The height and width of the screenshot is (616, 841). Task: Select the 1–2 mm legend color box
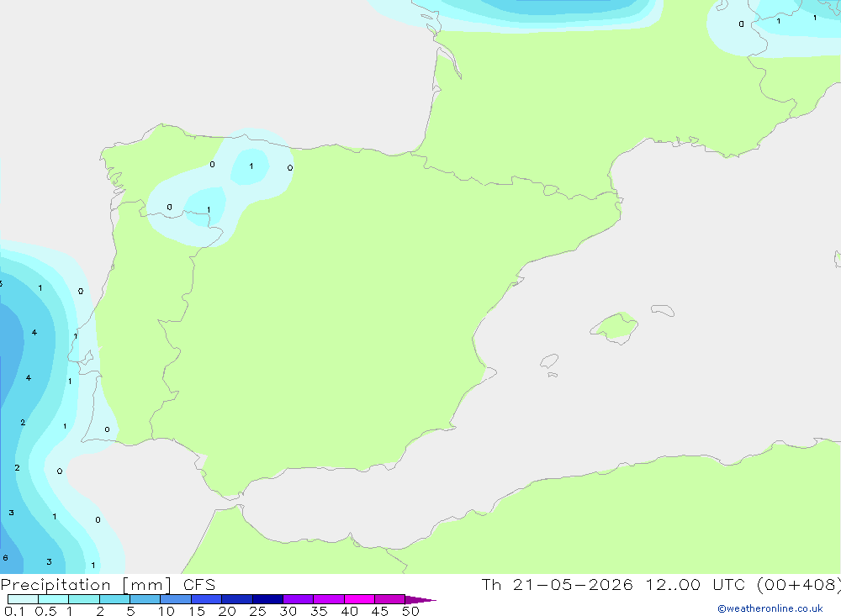[84, 599]
